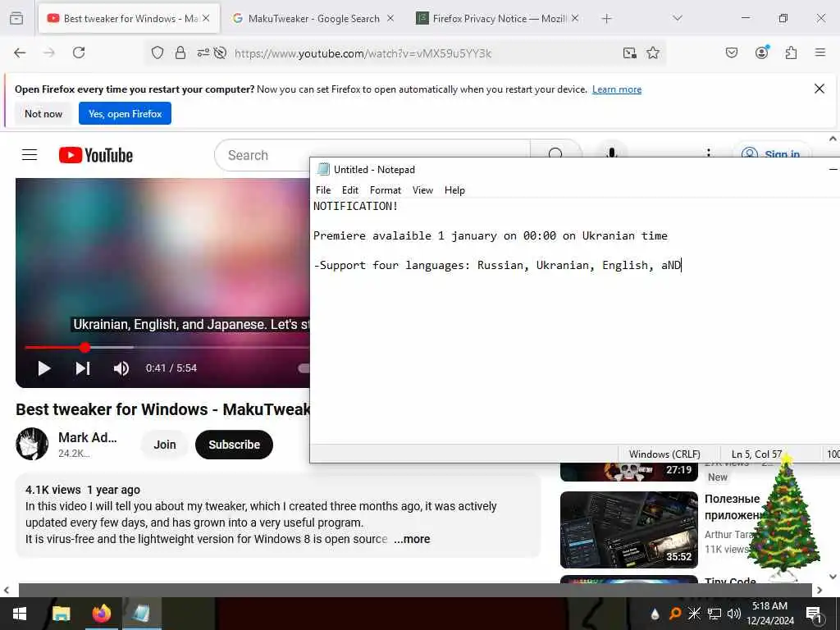Skip to the next video
This screenshot has height=630, width=840.
pyautogui.click(x=83, y=368)
